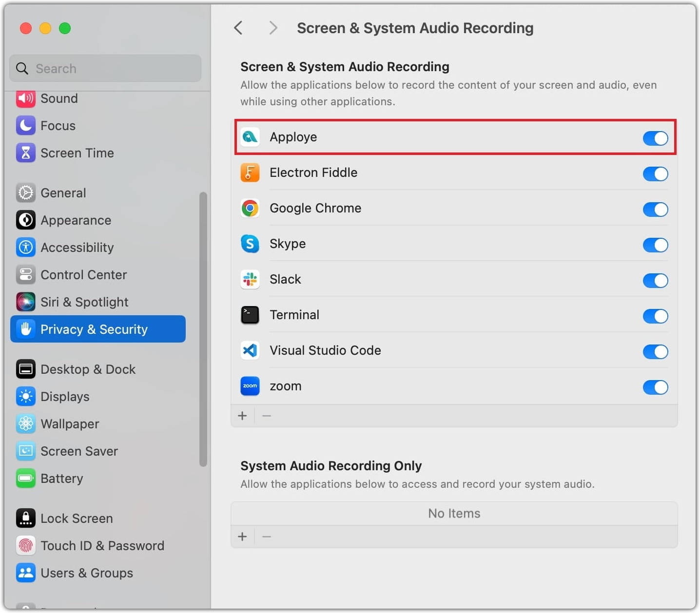Click the Appearance icon in sidebar

point(26,220)
